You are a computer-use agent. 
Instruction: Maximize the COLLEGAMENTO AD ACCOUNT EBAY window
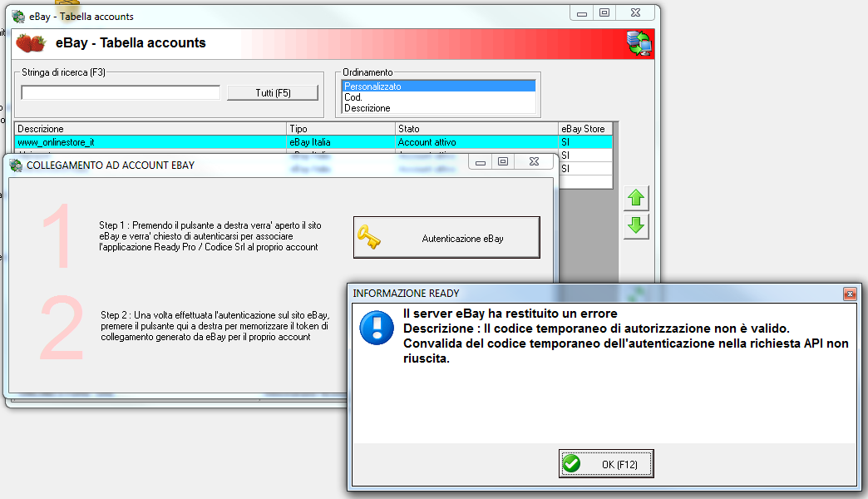coord(503,161)
